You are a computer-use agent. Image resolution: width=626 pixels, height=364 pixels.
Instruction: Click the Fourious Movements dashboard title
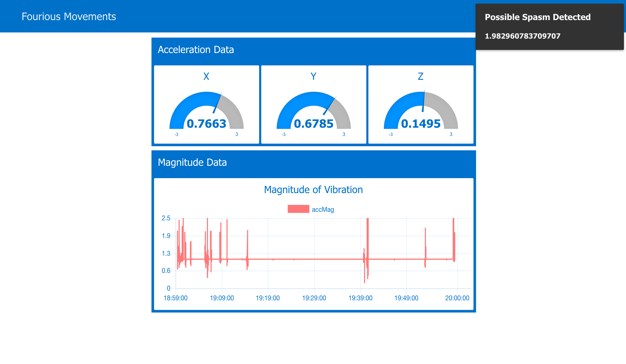tap(69, 17)
